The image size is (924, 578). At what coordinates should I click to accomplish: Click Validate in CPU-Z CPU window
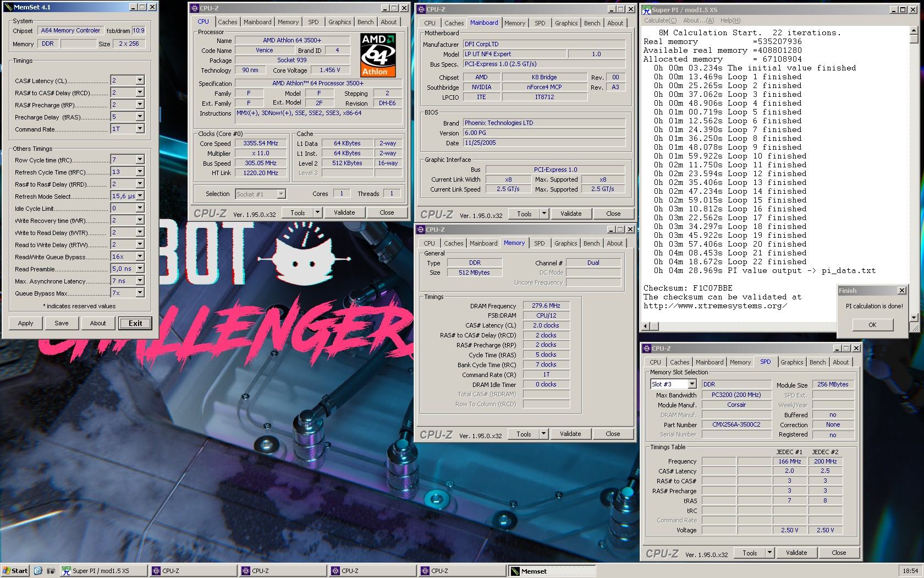click(344, 212)
